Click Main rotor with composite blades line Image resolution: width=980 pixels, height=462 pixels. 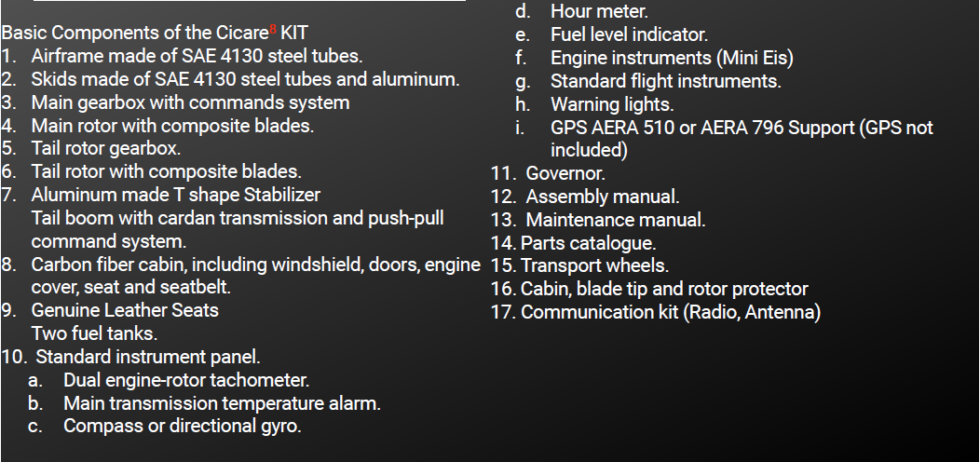(x=172, y=126)
